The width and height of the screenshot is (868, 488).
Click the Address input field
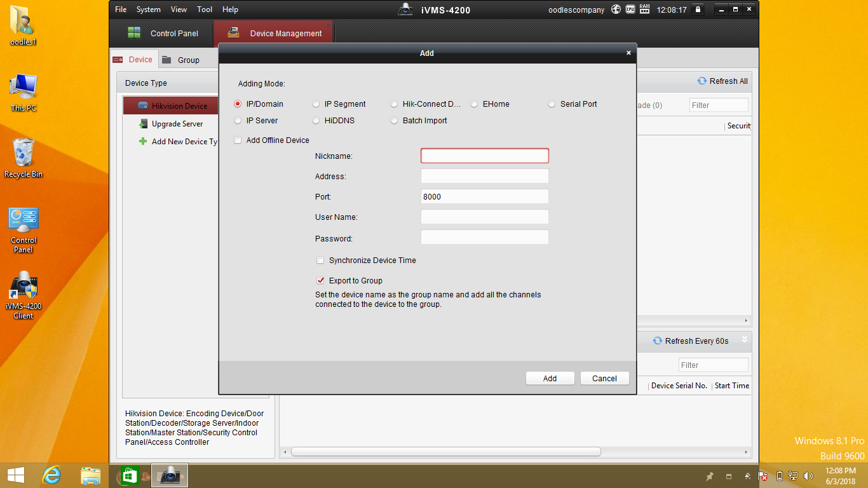pyautogui.click(x=485, y=176)
